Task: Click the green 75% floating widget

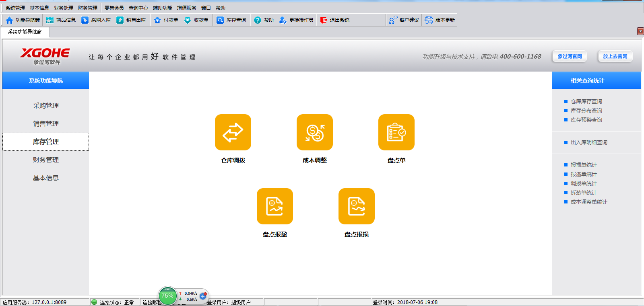Action: (x=167, y=296)
